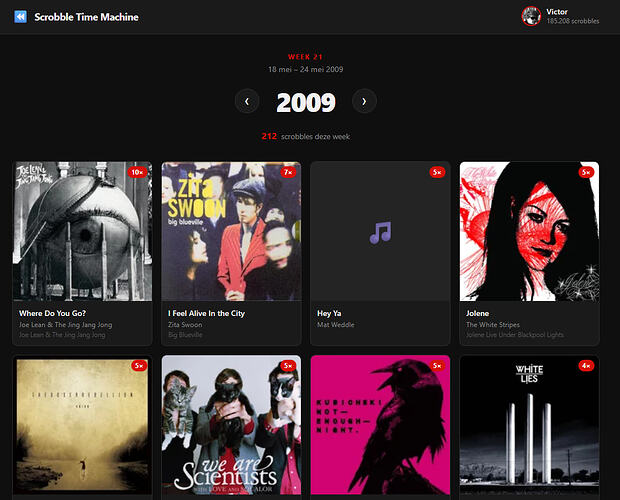Select track title I Feel Alive In the City
Screen dimensions: 620x500
tap(206, 313)
